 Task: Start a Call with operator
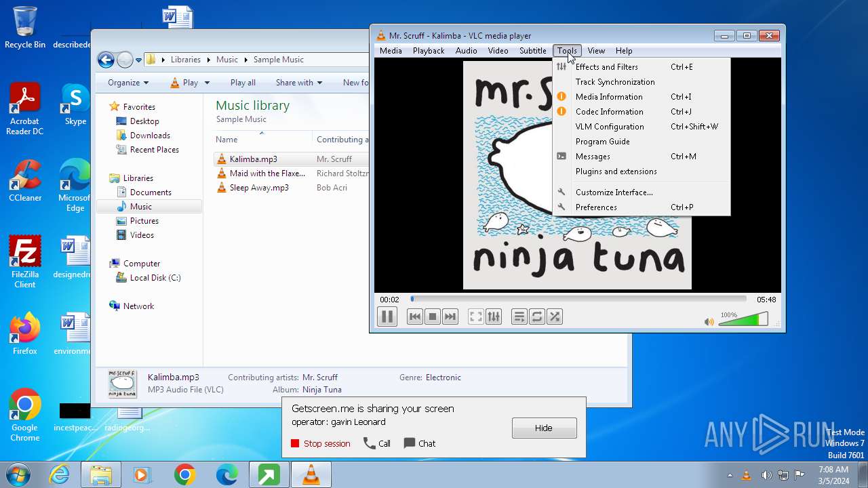[x=377, y=444]
